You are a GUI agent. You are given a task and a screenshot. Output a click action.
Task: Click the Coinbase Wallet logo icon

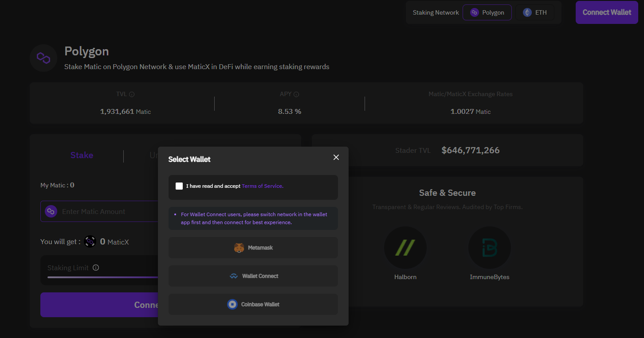[232, 304]
